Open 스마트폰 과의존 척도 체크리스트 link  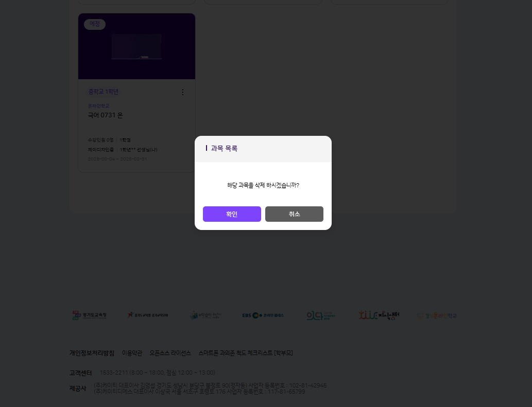tap(246, 353)
